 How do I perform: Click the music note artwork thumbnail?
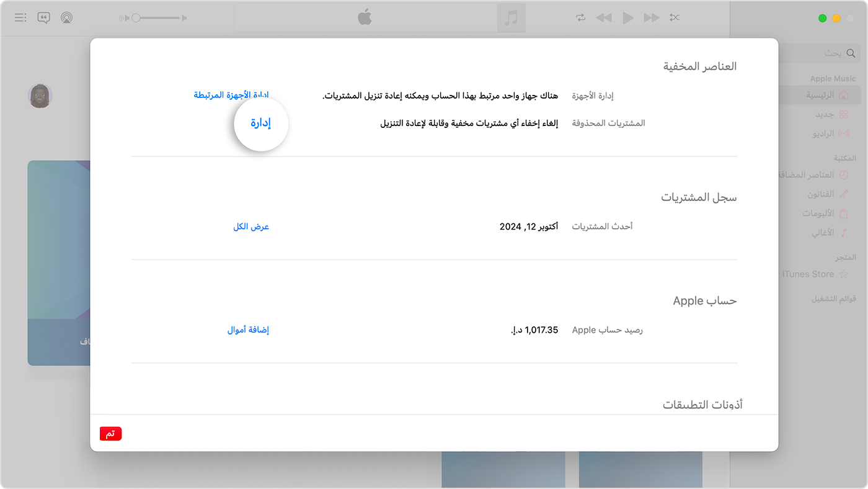(511, 18)
